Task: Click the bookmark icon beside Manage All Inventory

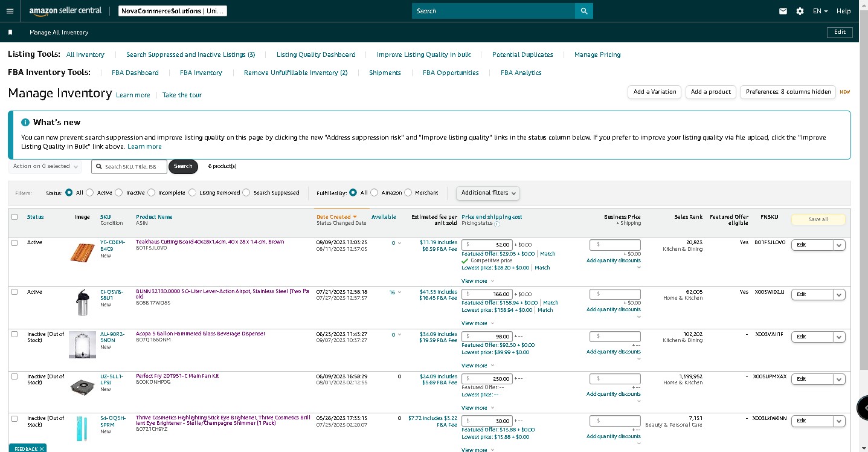Action: click(x=10, y=33)
